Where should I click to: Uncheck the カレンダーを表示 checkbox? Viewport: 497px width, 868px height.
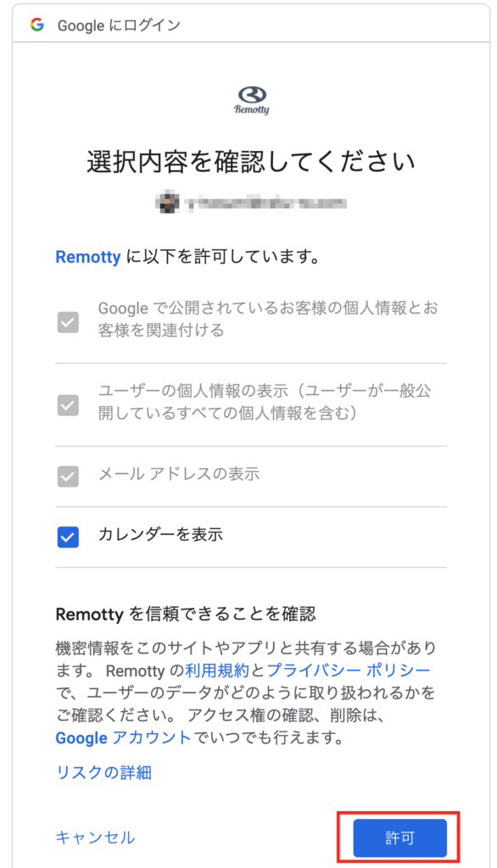point(68,537)
